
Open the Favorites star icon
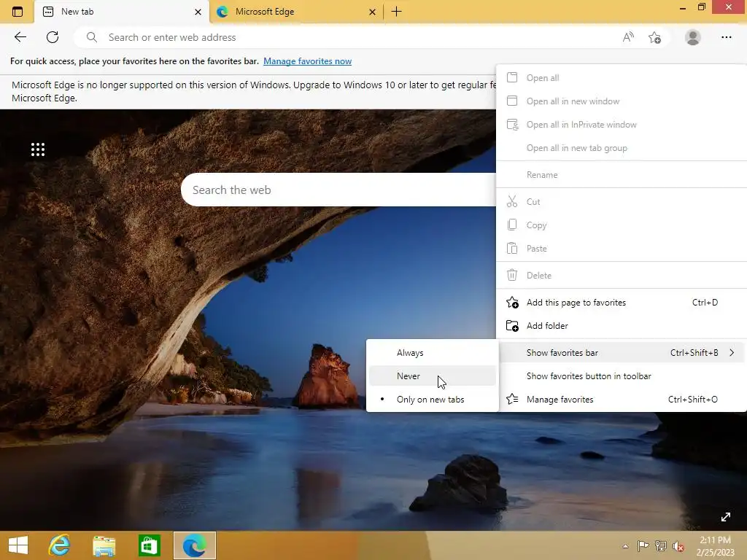(654, 37)
